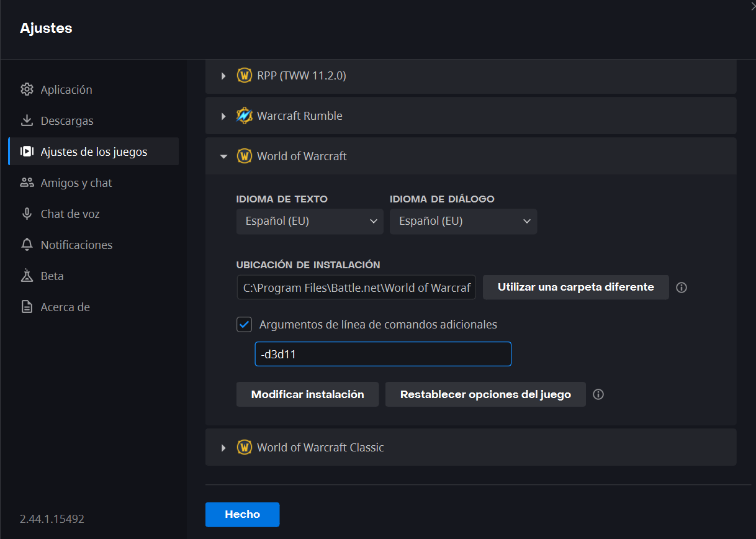Open the Idioma de texto dropdown

point(310,221)
